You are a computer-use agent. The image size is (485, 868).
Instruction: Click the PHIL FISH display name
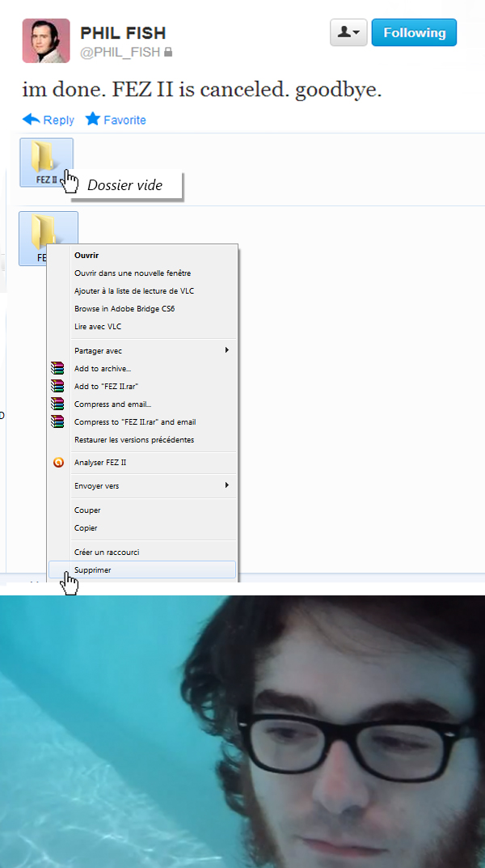click(123, 33)
